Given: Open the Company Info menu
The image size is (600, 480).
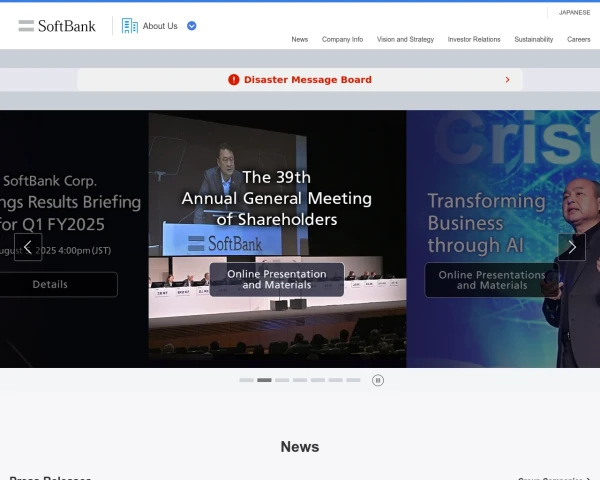Looking at the screenshot, I should point(342,39).
